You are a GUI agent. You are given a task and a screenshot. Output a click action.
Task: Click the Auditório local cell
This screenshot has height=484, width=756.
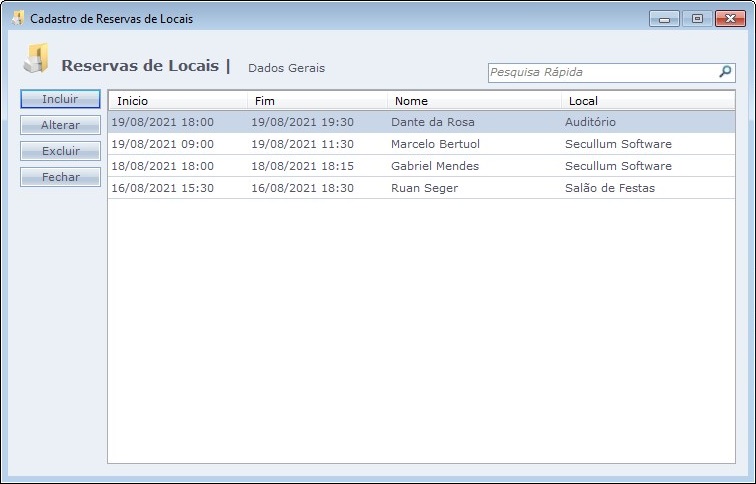tap(591, 122)
